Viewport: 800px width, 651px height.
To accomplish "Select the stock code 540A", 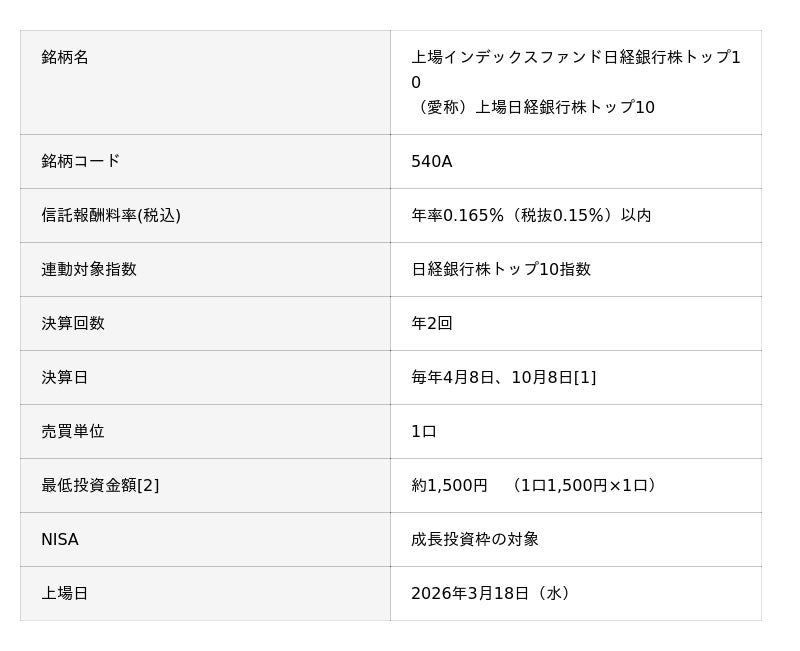I will click(431, 161).
